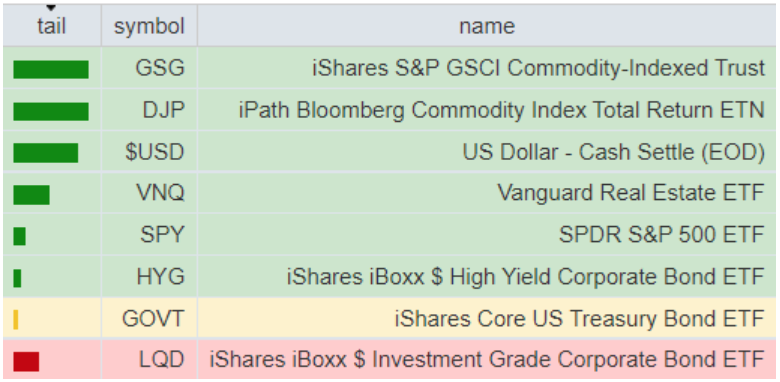The width and height of the screenshot is (780, 382).
Task: Sort by the tail column header
Action: [x=51, y=26]
